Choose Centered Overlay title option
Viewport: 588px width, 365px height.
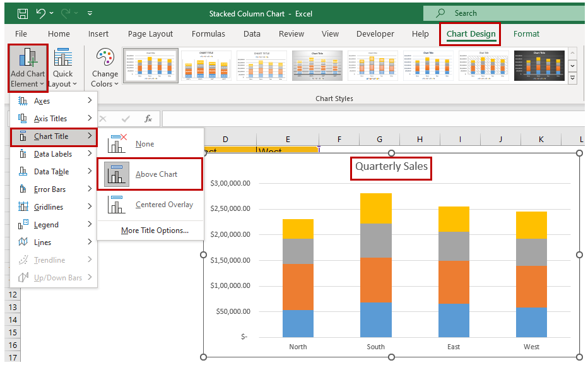tap(150, 205)
